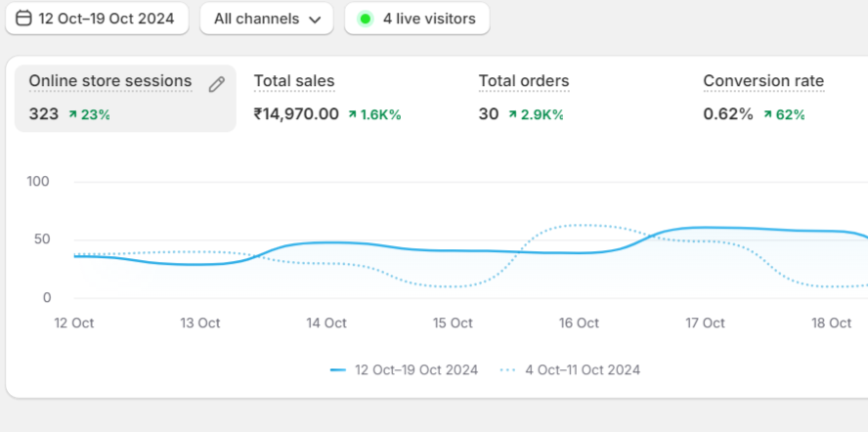
Task: Toggle the 4 Oct–11 Oct 2024 legend series
Action: 583,370
